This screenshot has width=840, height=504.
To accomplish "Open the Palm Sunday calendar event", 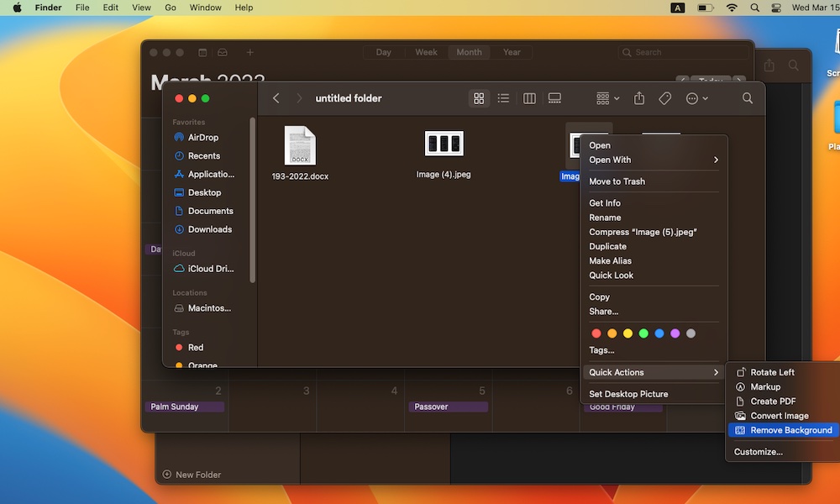I will coord(184,407).
